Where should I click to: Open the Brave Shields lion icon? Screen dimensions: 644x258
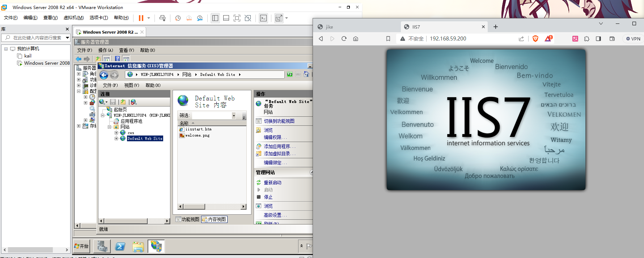pyautogui.click(x=535, y=39)
